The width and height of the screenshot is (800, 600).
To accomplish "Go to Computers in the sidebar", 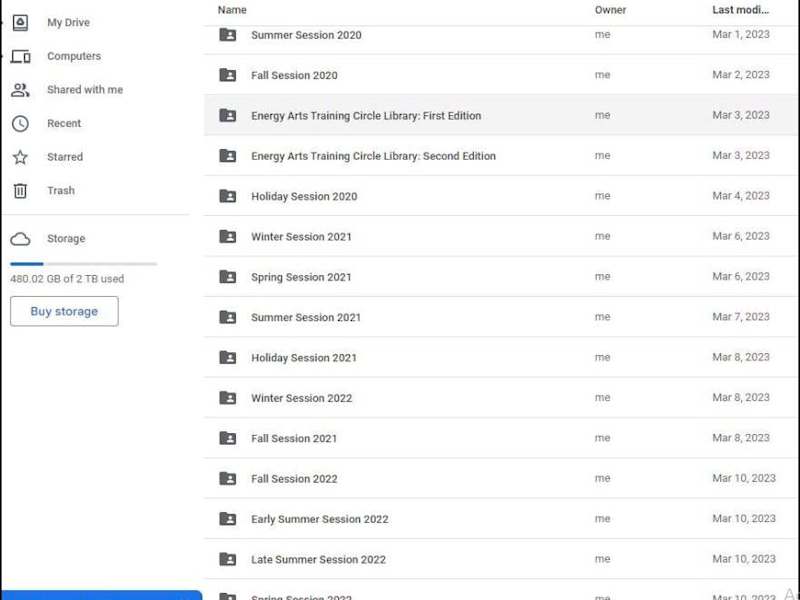I will click(74, 56).
